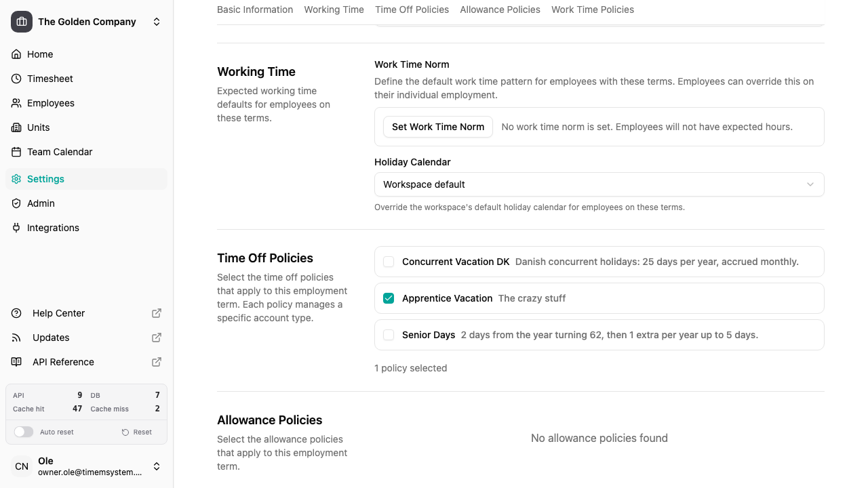The width and height of the screenshot is (868, 488).
Task: Switch to the Allowance Policies tab
Action: coord(500,9)
